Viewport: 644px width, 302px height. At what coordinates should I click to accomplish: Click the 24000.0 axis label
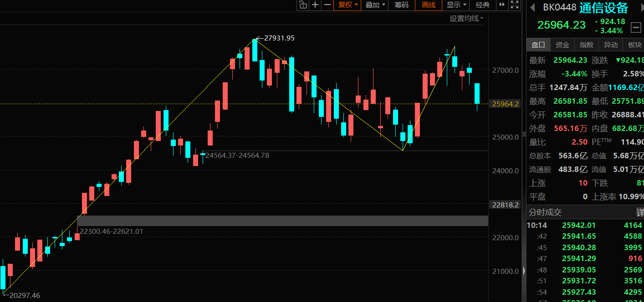point(505,171)
